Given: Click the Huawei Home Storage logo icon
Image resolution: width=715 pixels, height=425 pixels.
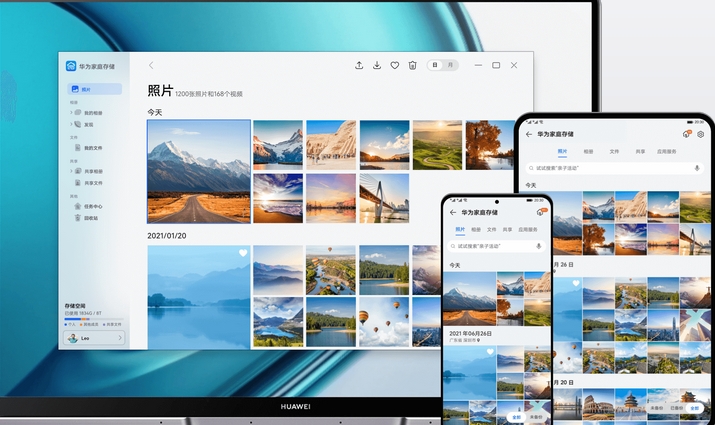Looking at the screenshot, I should click(71, 66).
